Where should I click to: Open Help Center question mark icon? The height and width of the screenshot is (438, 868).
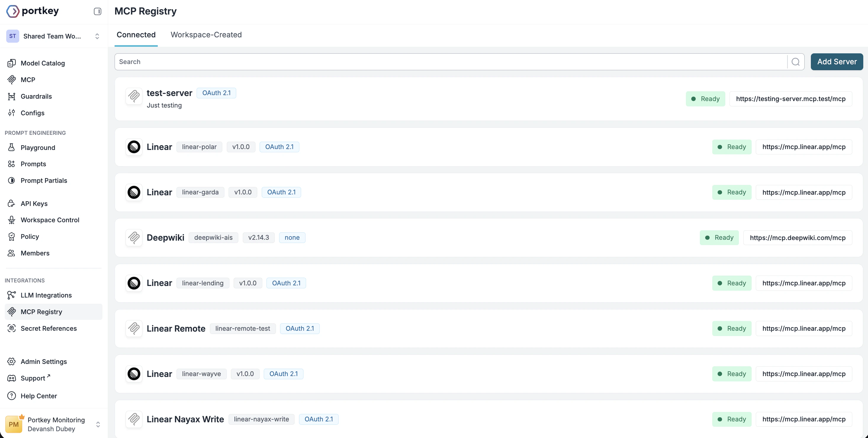tap(12, 396)
